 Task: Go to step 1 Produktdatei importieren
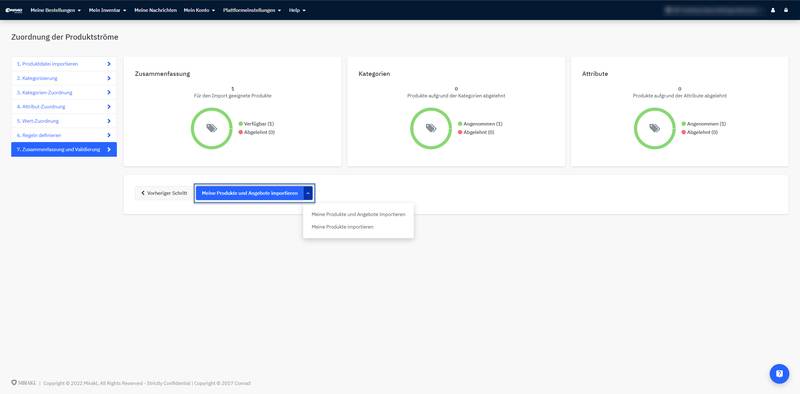coord(64,64)
